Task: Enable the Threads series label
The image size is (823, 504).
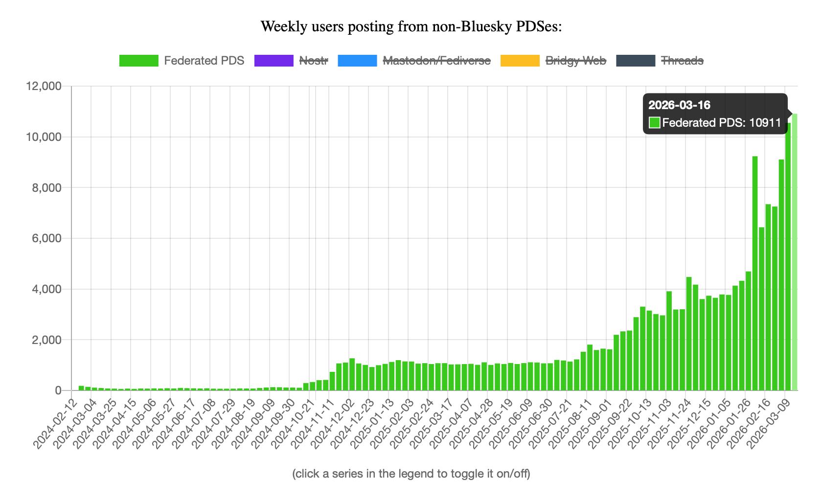Action: click(x=682, y=61)
